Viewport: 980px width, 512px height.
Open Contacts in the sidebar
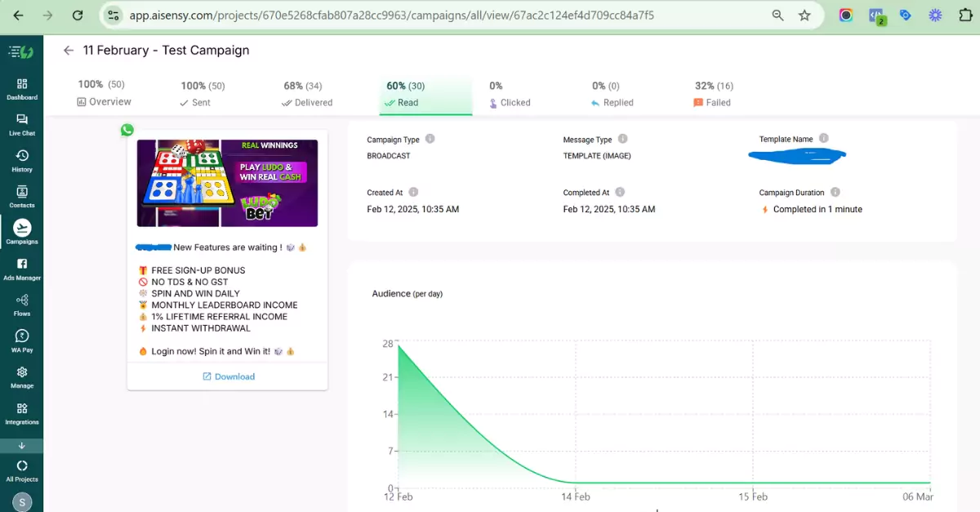(22, 197)
